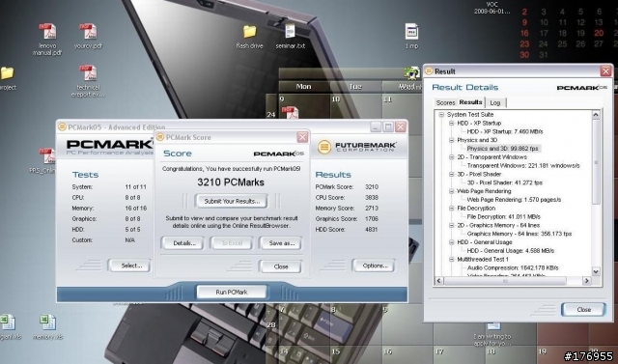Collapse the HDD - General Usage node
The width and height of the screenshot is (618, 364).
point(452,242)
